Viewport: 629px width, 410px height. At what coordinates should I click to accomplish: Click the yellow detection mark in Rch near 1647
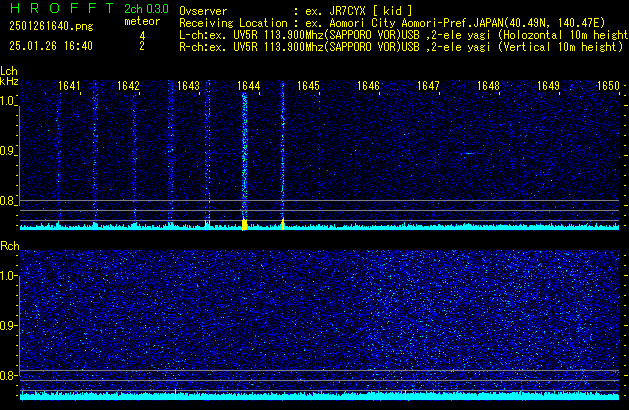[x=406, y=394]
